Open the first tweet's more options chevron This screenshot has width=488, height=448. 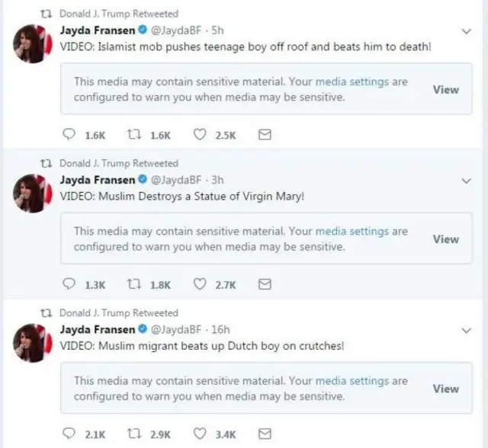467,31
